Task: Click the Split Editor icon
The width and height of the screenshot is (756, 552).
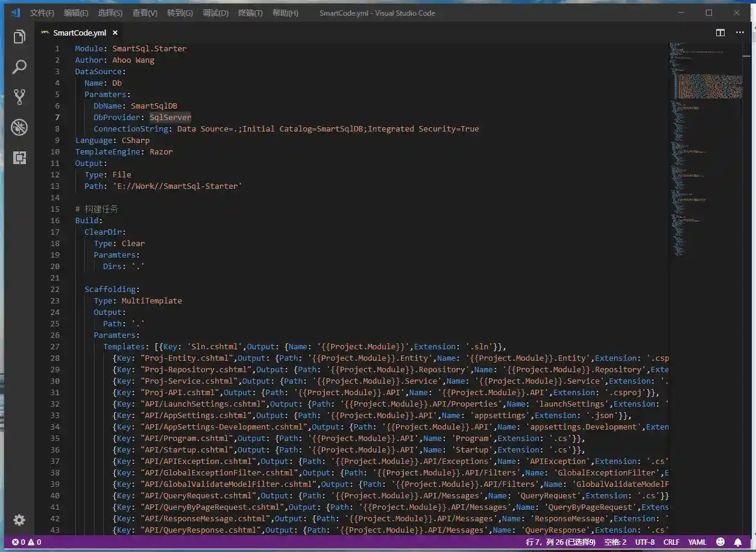Action: click(720, 33)
